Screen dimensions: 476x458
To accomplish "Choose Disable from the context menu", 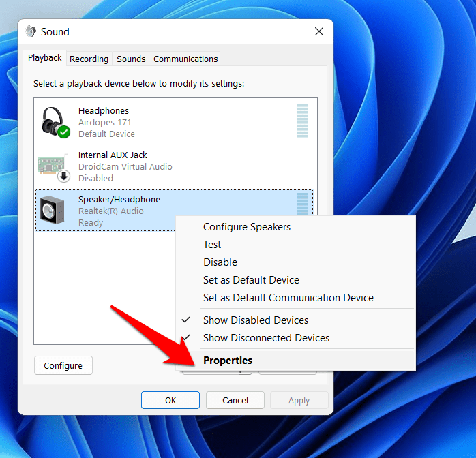I will coord(220,262).
